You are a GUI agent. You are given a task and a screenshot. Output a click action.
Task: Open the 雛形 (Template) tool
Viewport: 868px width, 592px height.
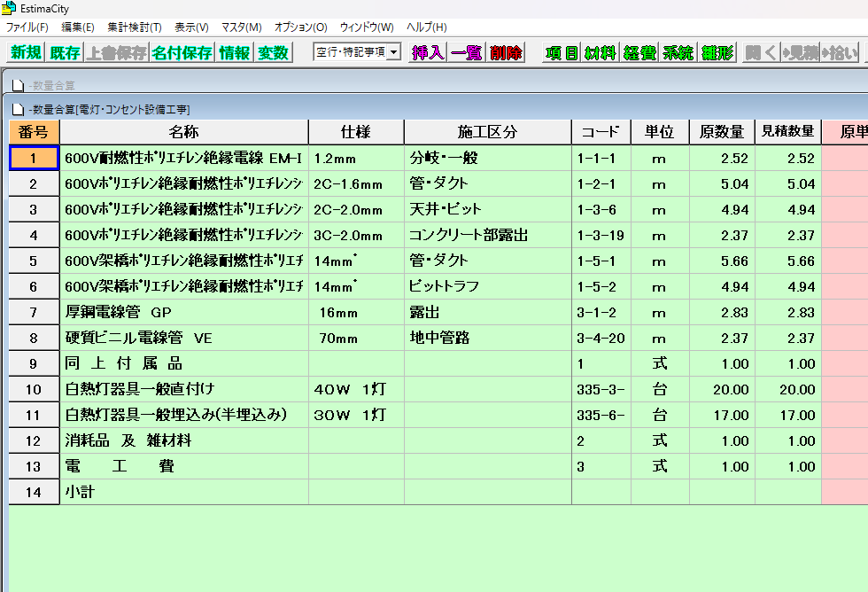click(717, 53)
